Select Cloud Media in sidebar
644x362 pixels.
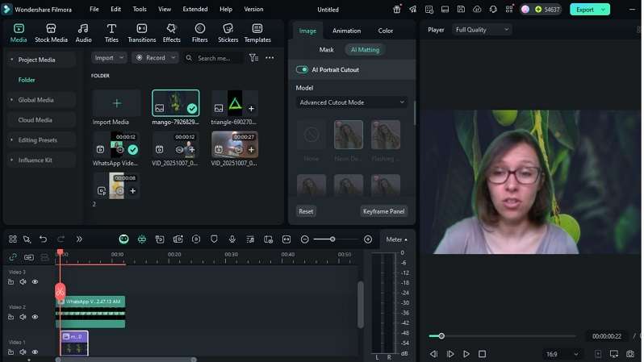[35, 120]
